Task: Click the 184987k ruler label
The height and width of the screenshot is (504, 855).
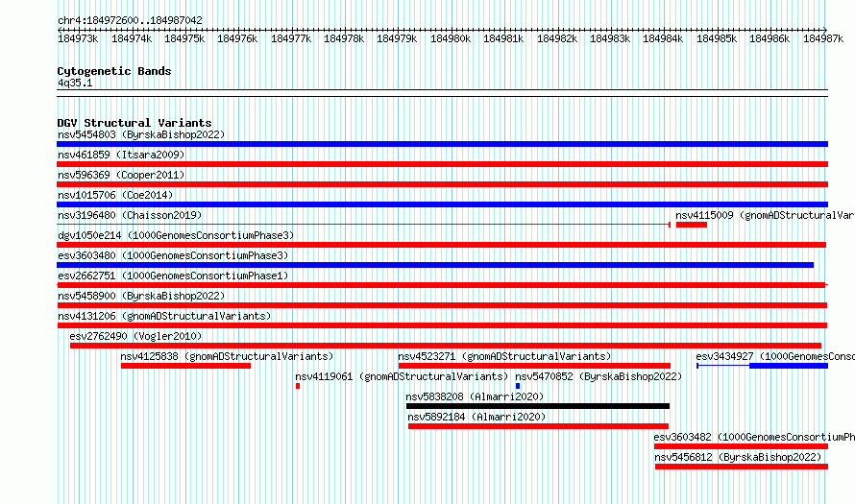Action: click(823, 38)
